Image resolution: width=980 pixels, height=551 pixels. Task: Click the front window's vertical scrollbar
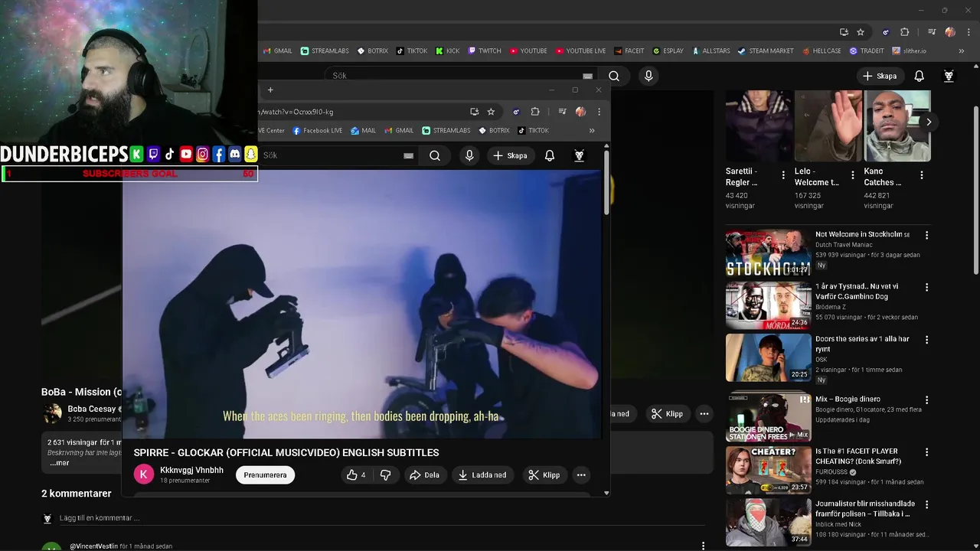coord(606,182)
